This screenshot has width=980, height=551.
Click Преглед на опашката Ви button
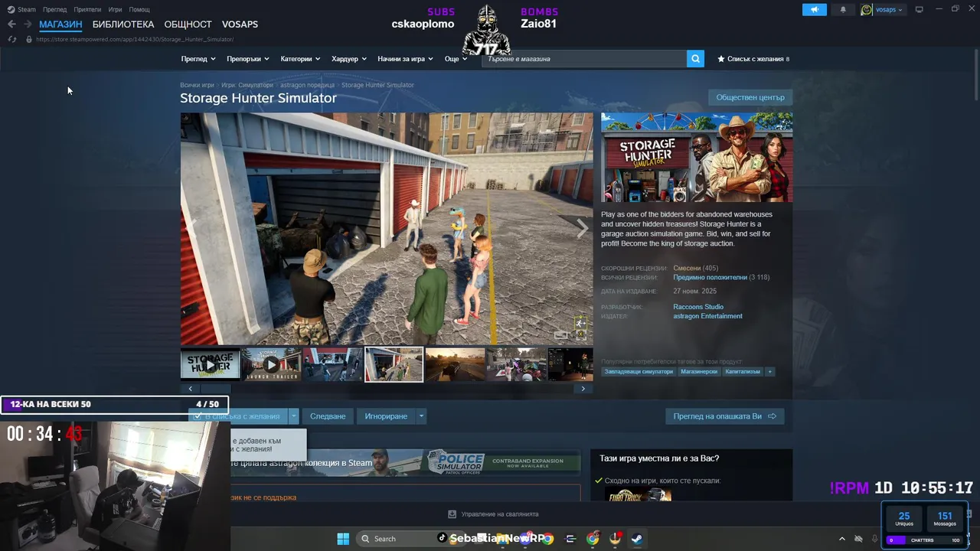tap(724, 416)
